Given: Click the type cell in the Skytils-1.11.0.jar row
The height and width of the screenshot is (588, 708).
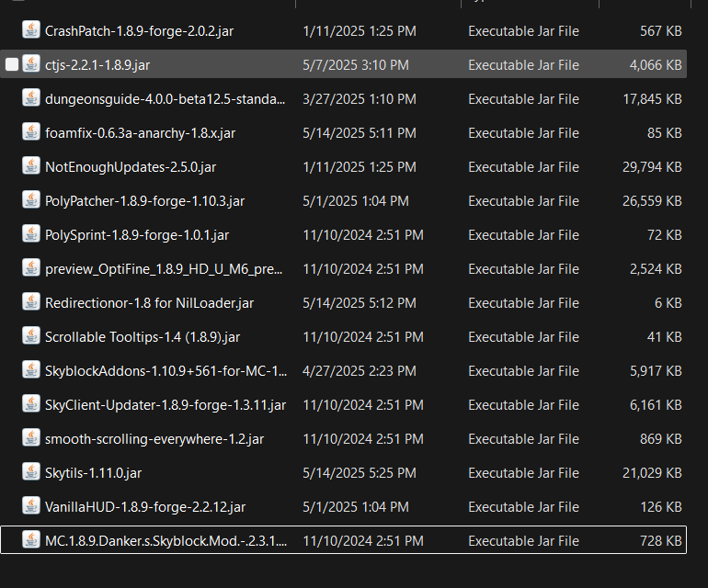Looking at the screenshot, I should coord(523,473).
